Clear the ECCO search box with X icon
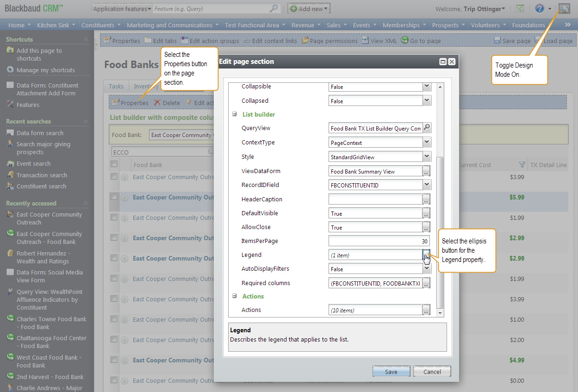The width and height of the screenshot is (578, 392). coord(211,151)
